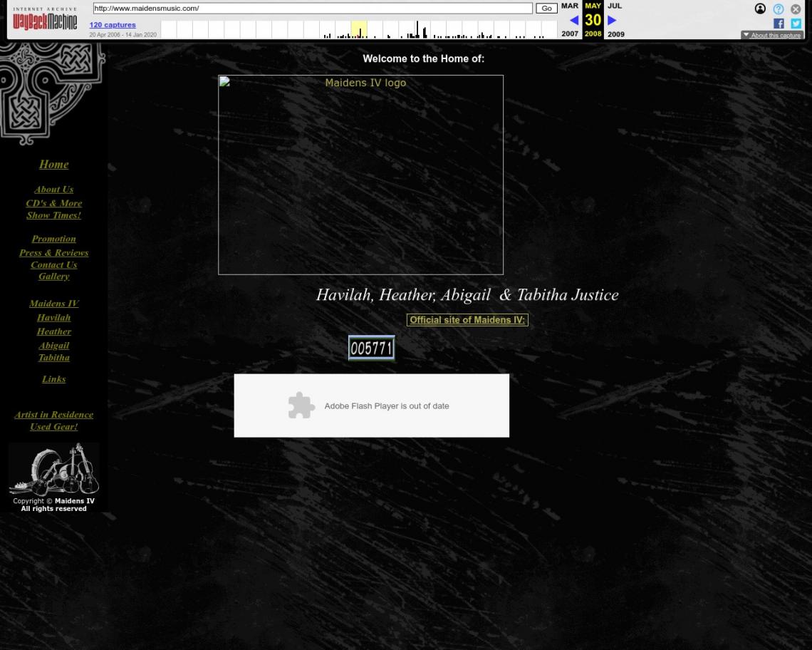Close the Wayback toolbar with X icon
Screen dimensions: 812x650
click(x=796, y=9)
